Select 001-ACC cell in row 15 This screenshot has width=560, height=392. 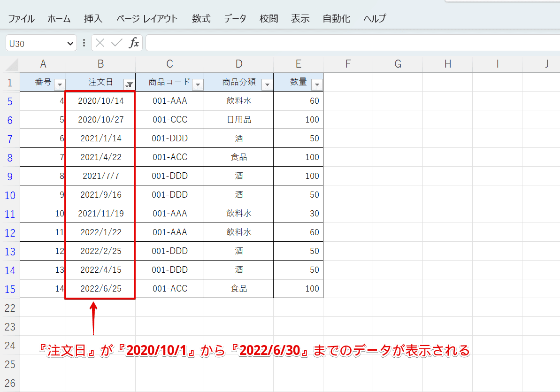pos(169,288)
